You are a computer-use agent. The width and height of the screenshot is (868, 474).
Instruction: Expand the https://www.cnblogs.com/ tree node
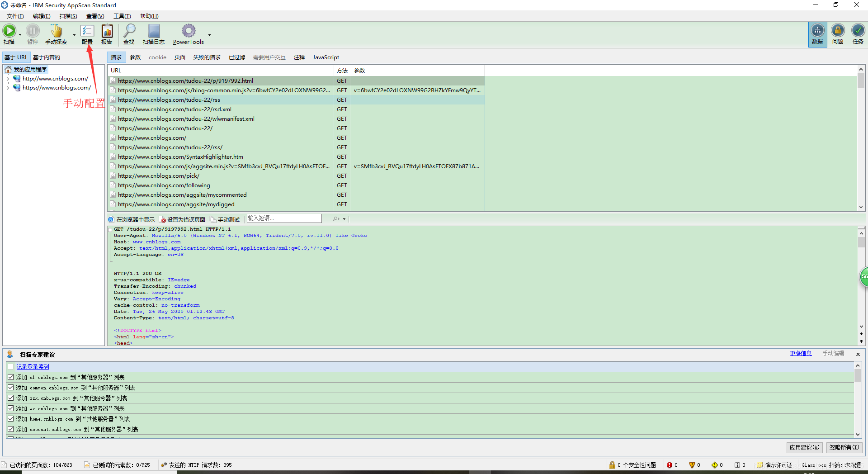[x=8, y=88]
